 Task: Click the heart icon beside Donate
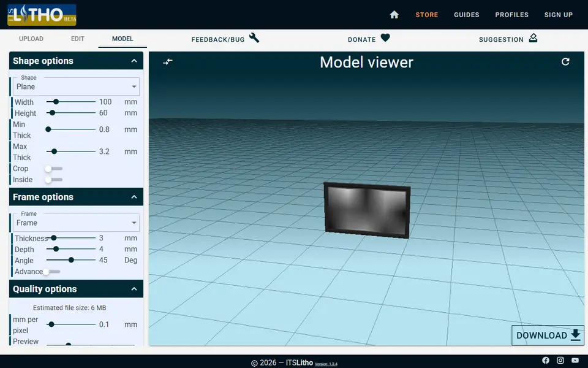385,38
